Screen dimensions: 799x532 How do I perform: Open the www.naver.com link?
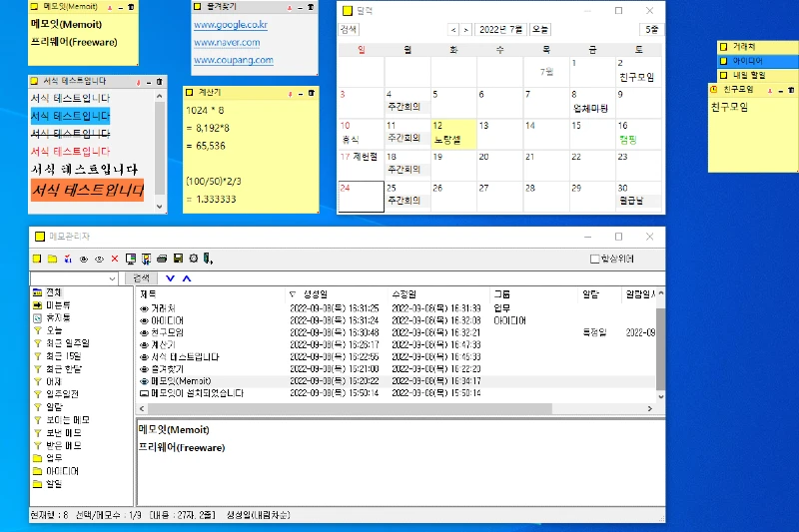pyautogui.click(x=228, y=43)
